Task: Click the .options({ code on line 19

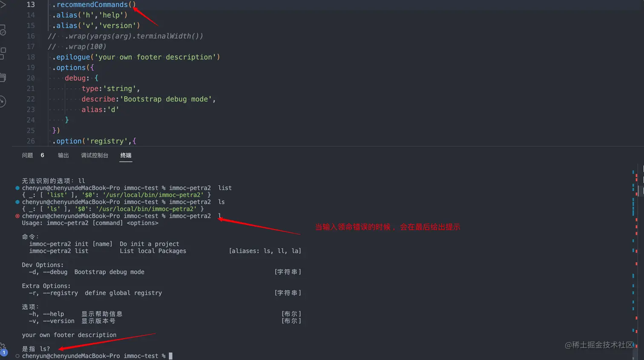Action: [73, 68]
